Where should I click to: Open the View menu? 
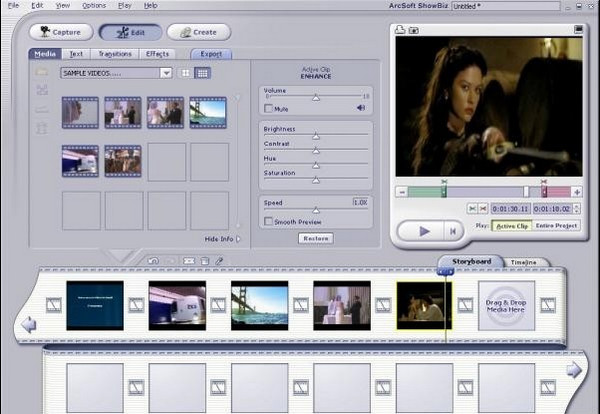tap(63, 5)
